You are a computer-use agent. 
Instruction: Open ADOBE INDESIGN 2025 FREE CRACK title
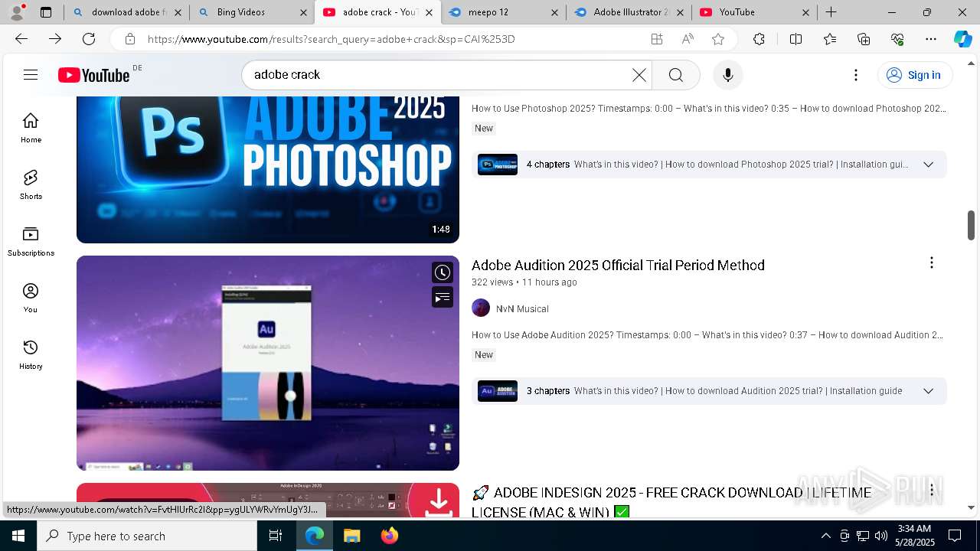pos(671,502)
